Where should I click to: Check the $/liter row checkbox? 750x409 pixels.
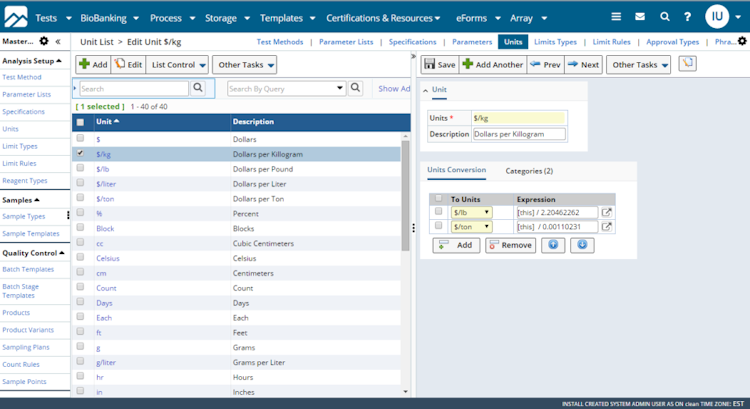(x=80, y=183)
